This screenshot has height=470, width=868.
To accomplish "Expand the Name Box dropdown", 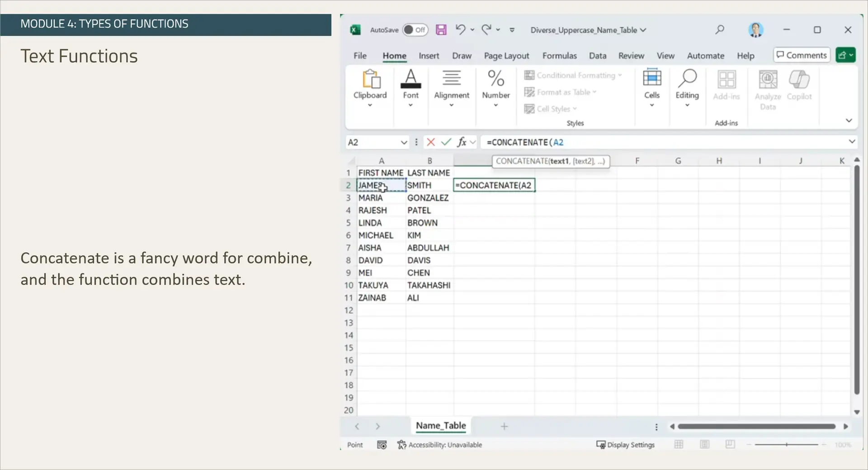I will [x=404, y=142].
